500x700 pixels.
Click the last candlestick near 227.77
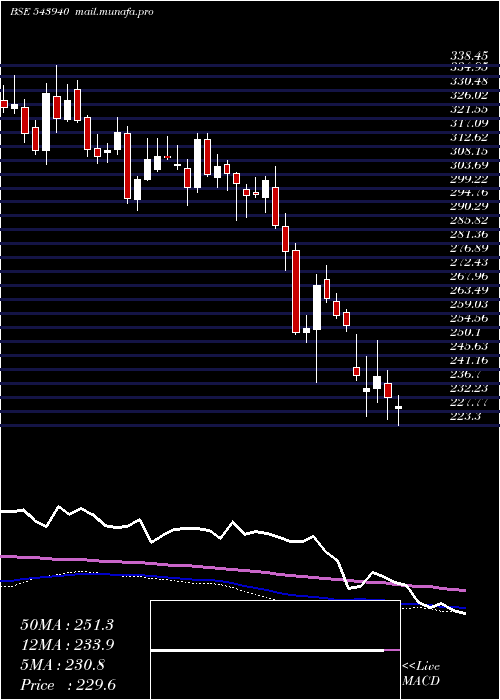click(x=398, y=410)
